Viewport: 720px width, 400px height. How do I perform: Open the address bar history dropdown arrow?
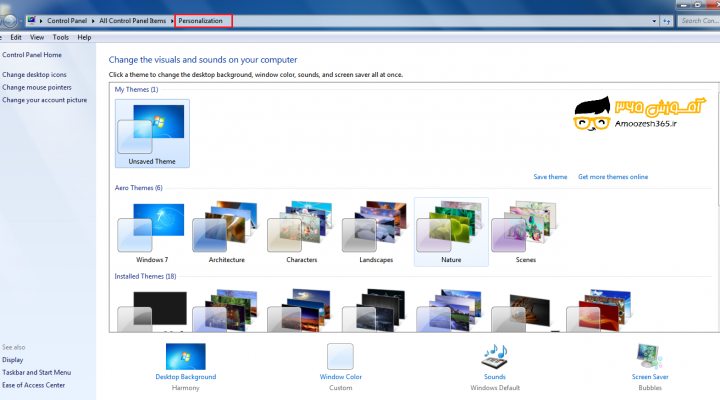(654, 21)
